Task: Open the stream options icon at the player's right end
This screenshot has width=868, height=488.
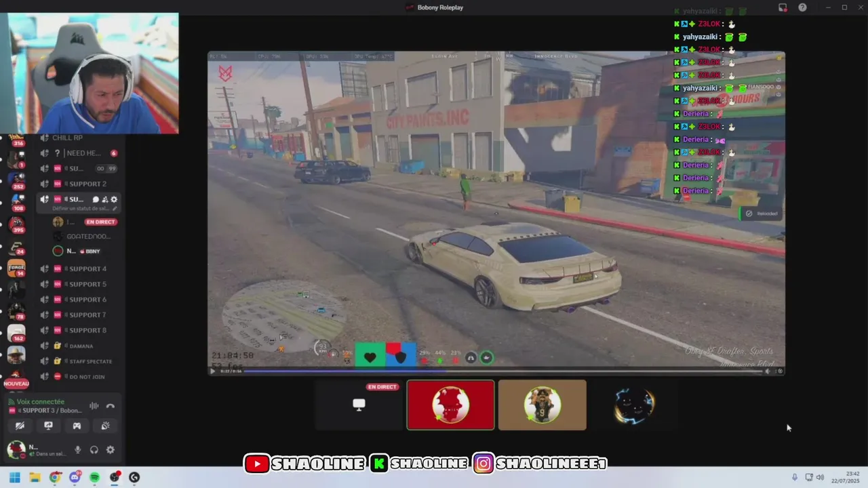Action: [780, 371]
